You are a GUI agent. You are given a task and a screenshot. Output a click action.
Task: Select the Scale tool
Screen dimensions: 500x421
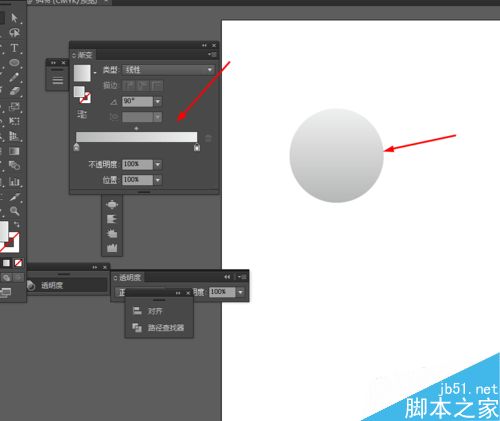point(14,107)
